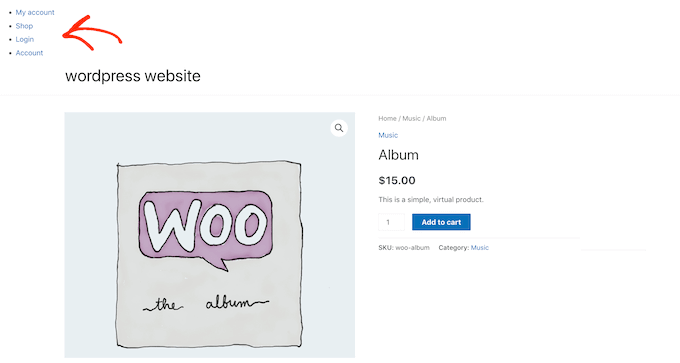This screenshot has height=363, width=680.
Task: Select the Account menu link
Action: click(29, 53)
